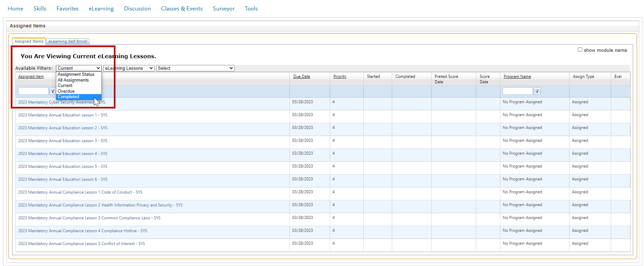This screenshot has height=266, width=644.
Task: Click the Assigned Item filter text box
Action: coord(33,91)
